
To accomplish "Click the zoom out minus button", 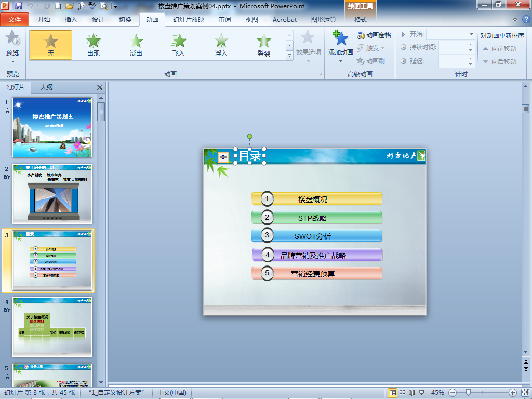I will click(453, 393).
